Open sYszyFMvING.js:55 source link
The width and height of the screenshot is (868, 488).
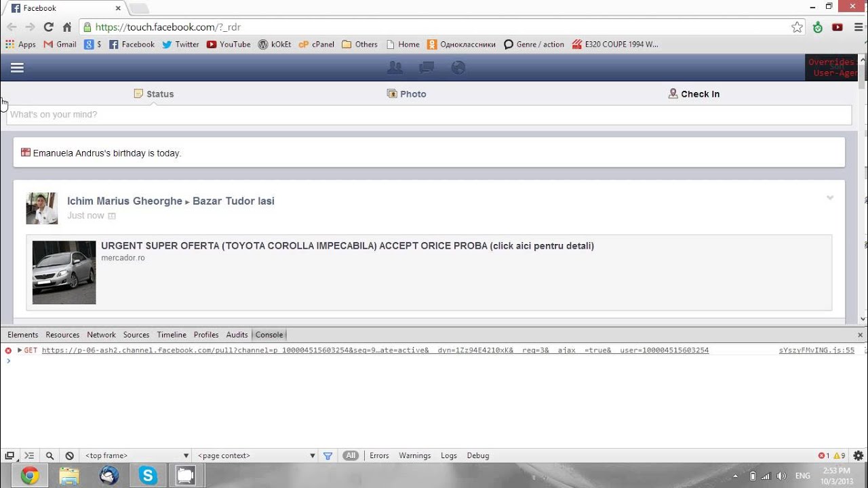pos(817,350)
